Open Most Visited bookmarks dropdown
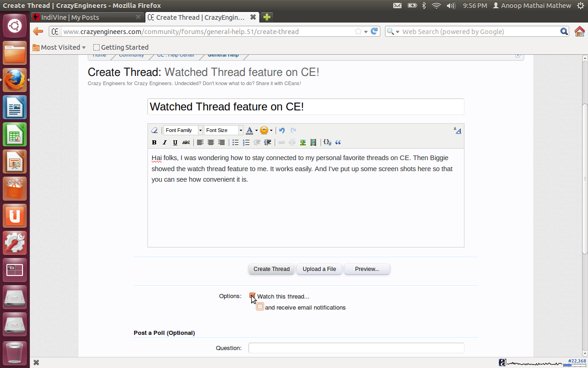 coord(59,47)
